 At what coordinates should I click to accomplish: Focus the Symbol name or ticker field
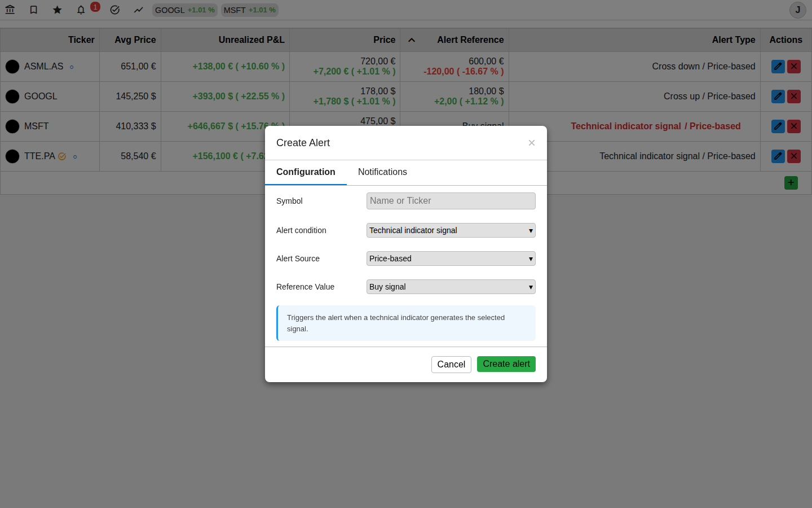pyautogui.click(x=451, y=201)
